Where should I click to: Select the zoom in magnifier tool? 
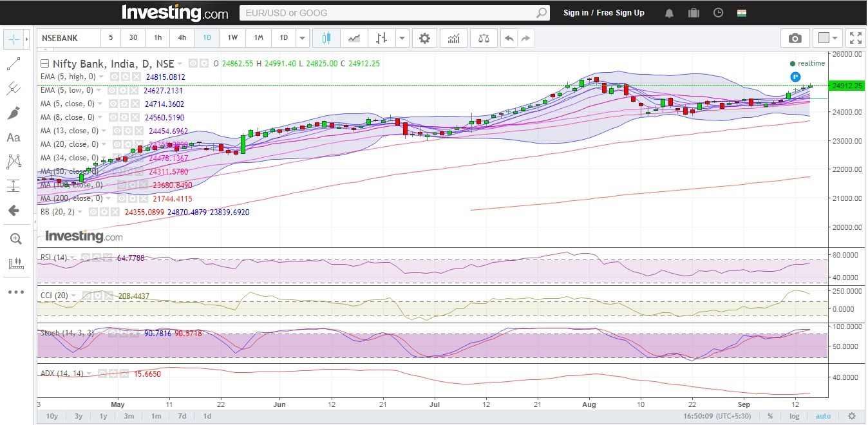pos(16,239)
